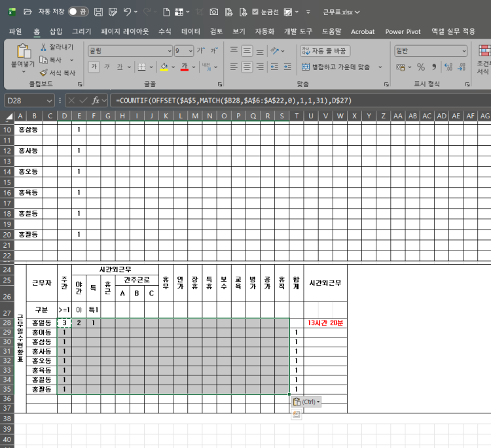Click the Undo arrow in the title bar
The image size is (491, 448).
pyautogui.click(x=127, y=12)
